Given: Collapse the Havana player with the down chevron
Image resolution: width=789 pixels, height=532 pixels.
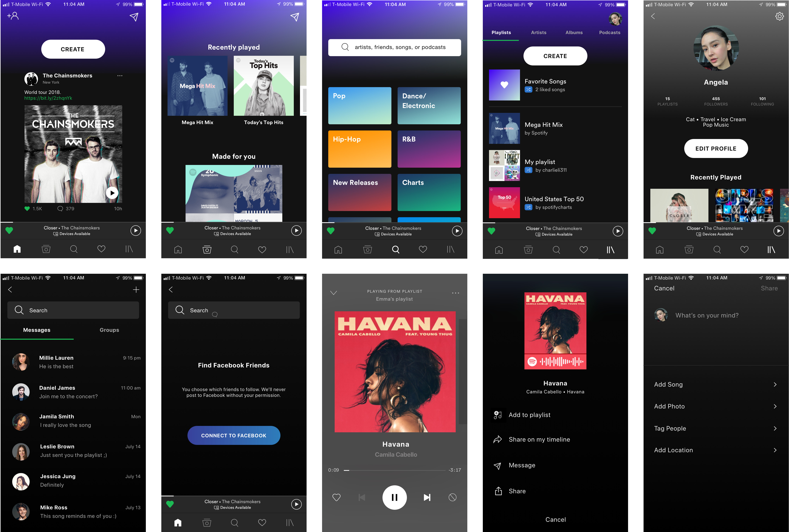Looking at the screenshot, I should pyautogui.click(x=333, y=293).
